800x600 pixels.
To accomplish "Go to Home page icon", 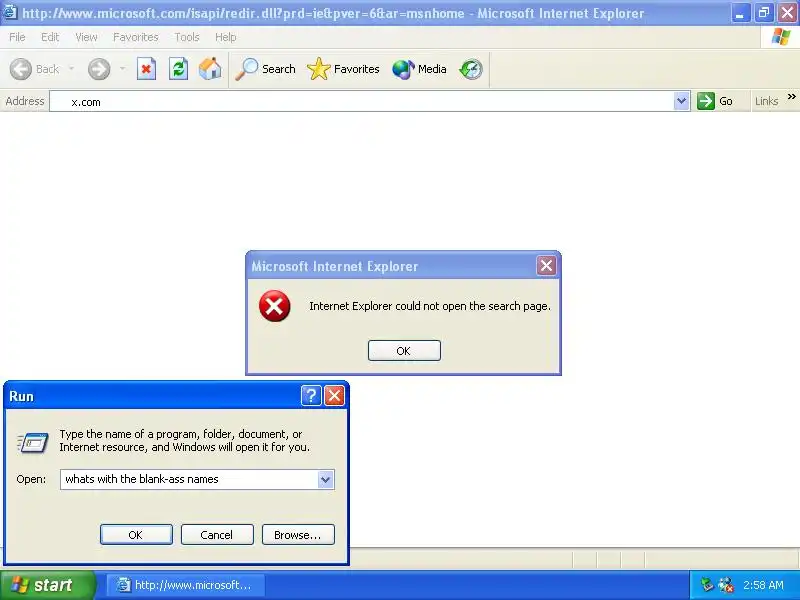I will pyautogui.click(x=210, y=69).
